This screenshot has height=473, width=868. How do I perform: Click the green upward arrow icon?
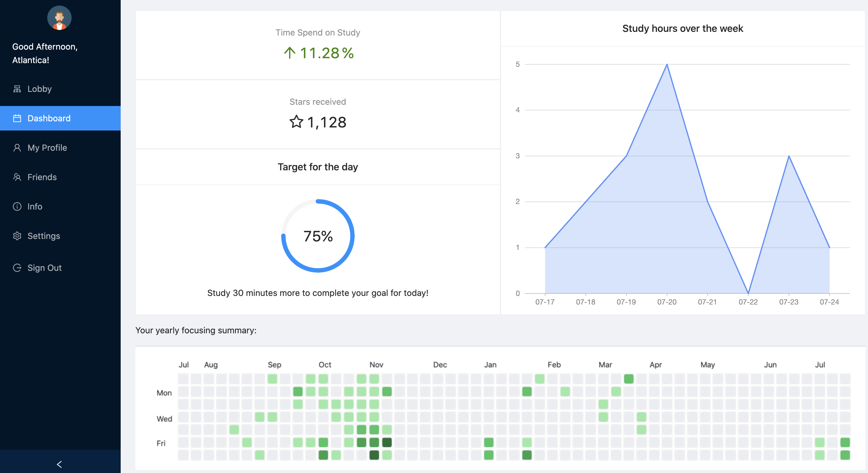(x=289, y=53)
